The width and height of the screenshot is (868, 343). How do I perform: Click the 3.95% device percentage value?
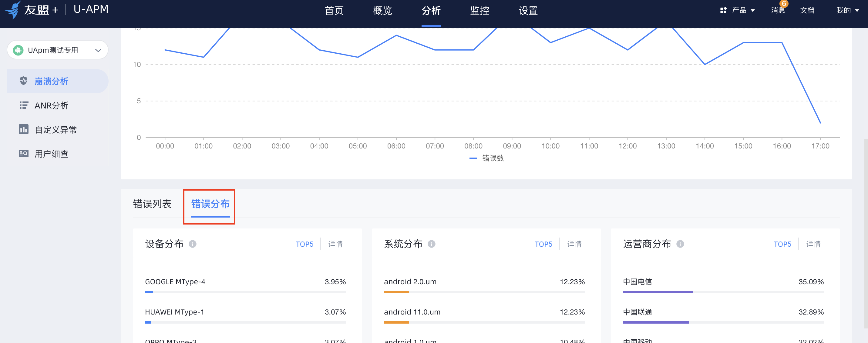[x=335, y=281]
